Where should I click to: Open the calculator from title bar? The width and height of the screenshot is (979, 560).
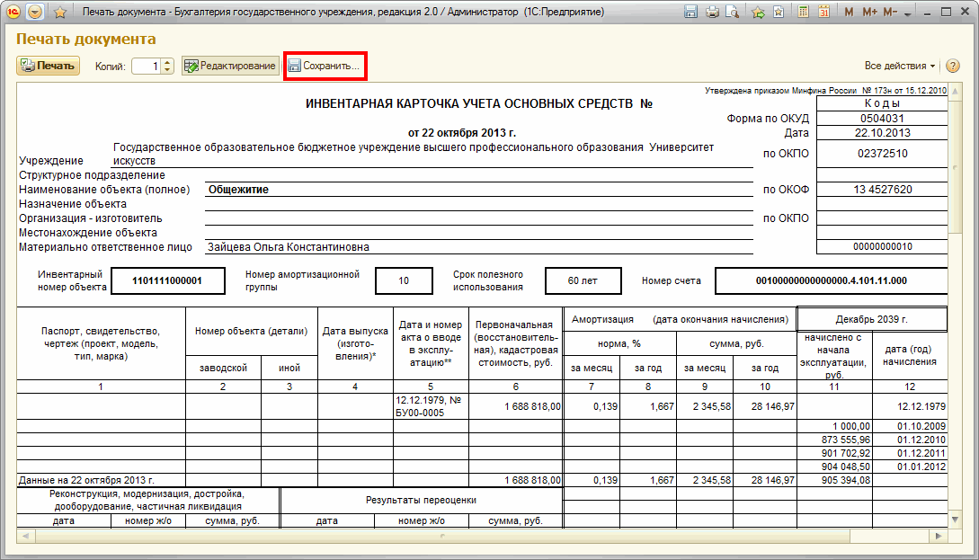pyautogui.click(x=804, y=13)
